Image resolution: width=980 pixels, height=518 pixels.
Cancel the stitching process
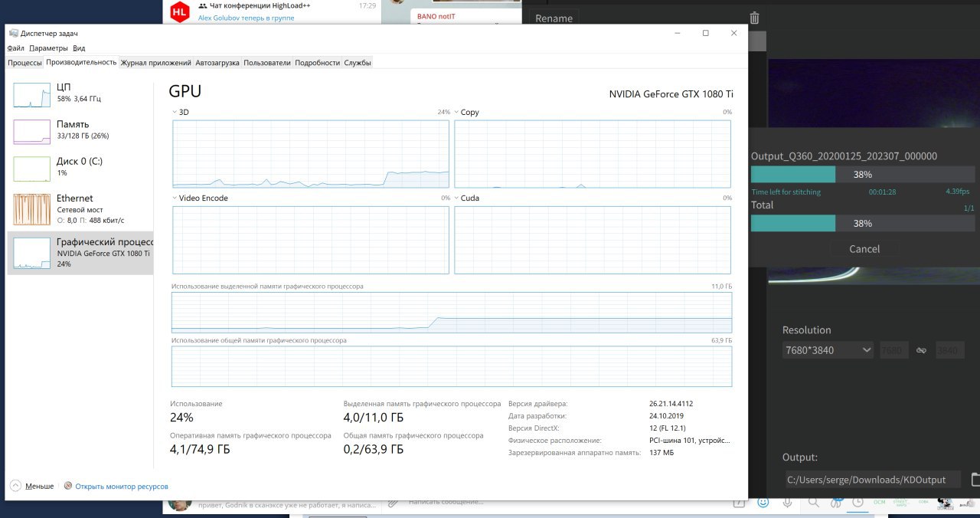[x=864, y=249]
